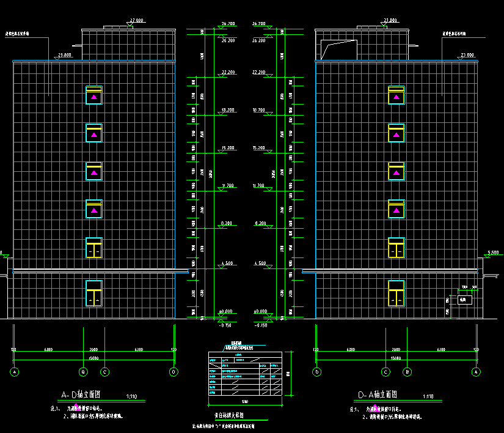The width and height of the screenshot is (504, 433).
Task: Select the canopy band on the left elevation
Action: click(x=101, y=270)
